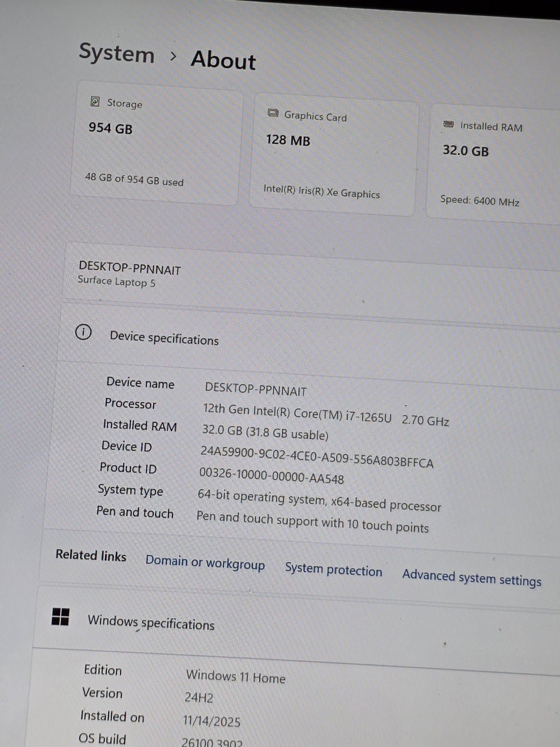560x747 pixels.
Task: Open the Installed RAM 32.0 GB card
Action: pyautogui.click(x=494, y=164)
